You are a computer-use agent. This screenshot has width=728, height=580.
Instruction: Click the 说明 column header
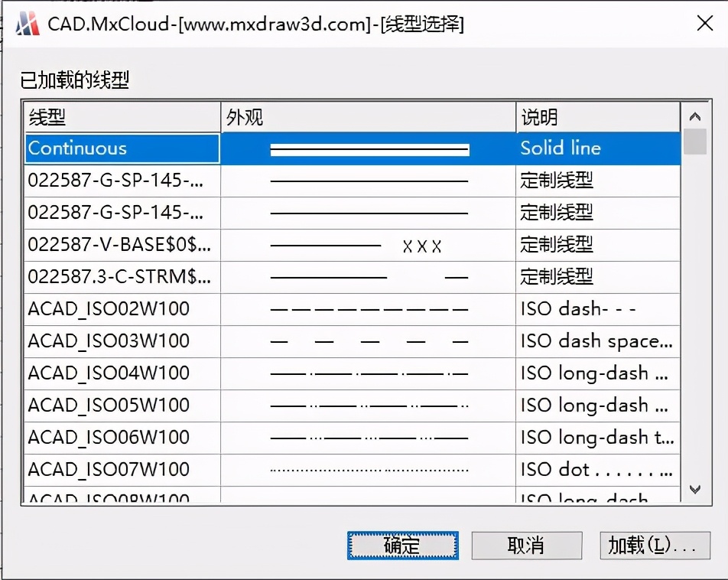597,116
